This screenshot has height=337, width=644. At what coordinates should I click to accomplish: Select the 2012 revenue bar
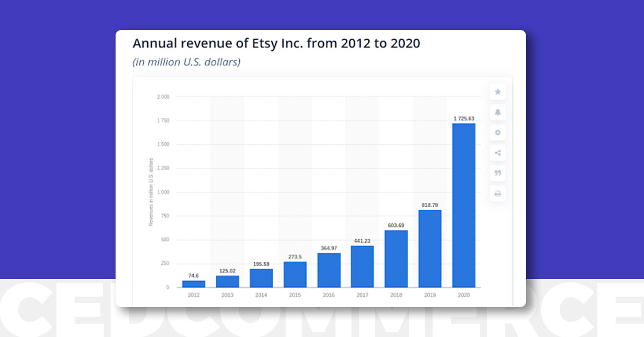coord(194,284)
